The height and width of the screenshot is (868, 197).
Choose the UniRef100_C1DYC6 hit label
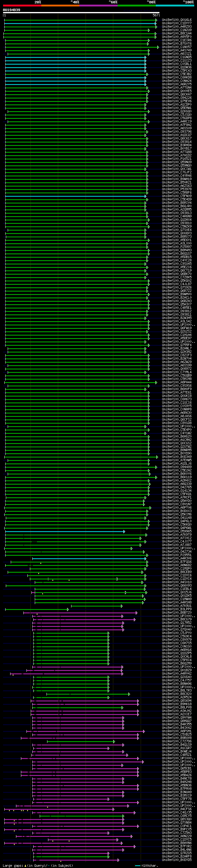point(176,575)
